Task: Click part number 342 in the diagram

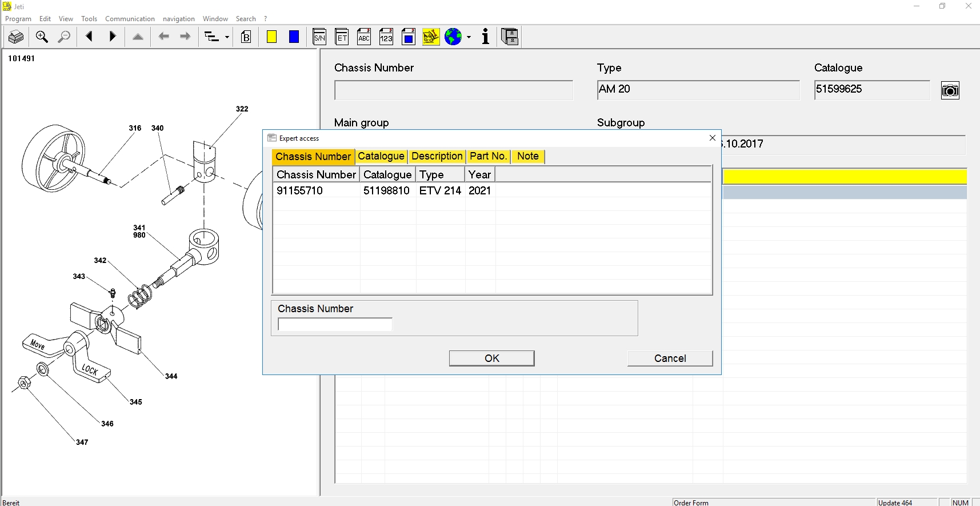Action: click(x=100, y=260)
